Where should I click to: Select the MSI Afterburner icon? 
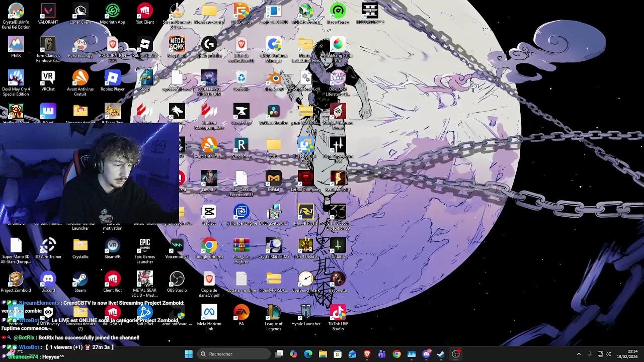coord(306,14)
